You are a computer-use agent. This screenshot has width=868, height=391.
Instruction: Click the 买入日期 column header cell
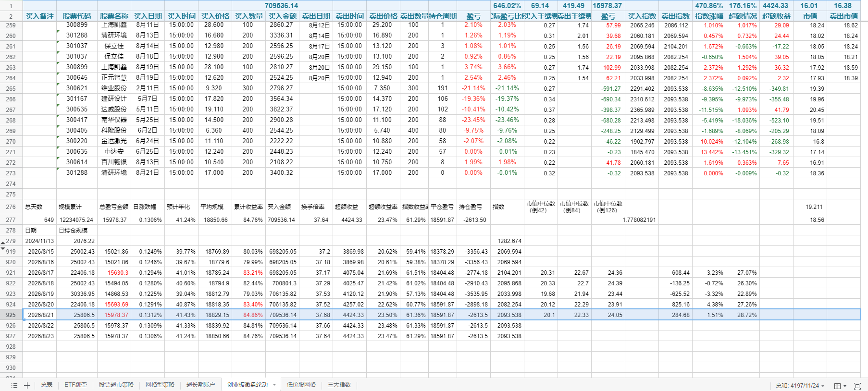click(148, 16)
